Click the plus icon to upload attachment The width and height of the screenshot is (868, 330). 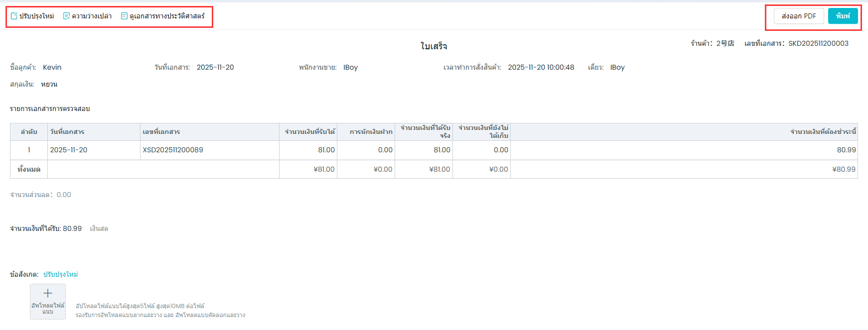pyautogui.click(x=48, y=294)
